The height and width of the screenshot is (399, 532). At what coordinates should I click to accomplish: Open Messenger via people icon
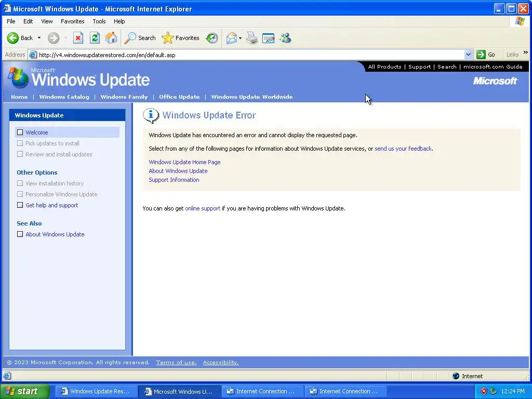click(285, 38)
